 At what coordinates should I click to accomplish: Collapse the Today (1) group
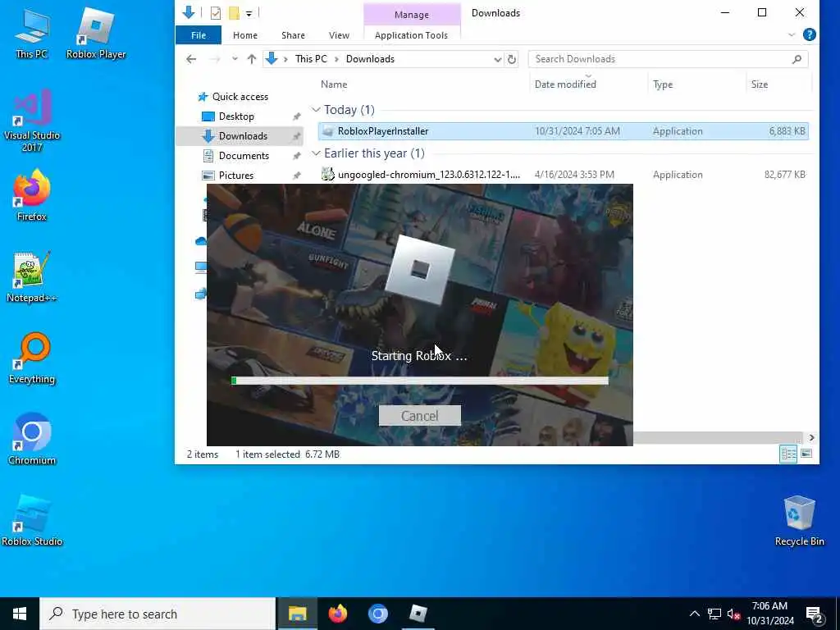pyautogui.click(x=316, y=110)
